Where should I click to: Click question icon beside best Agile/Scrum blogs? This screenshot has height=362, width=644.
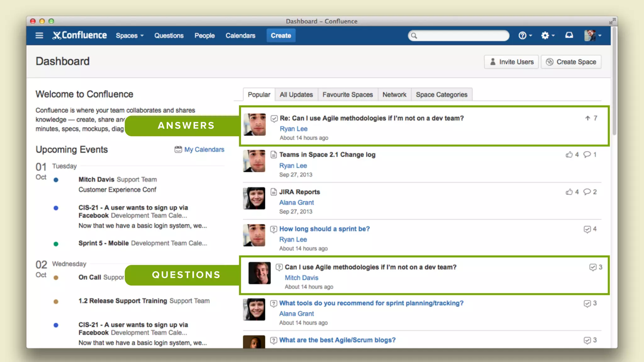tap(274, 340)
